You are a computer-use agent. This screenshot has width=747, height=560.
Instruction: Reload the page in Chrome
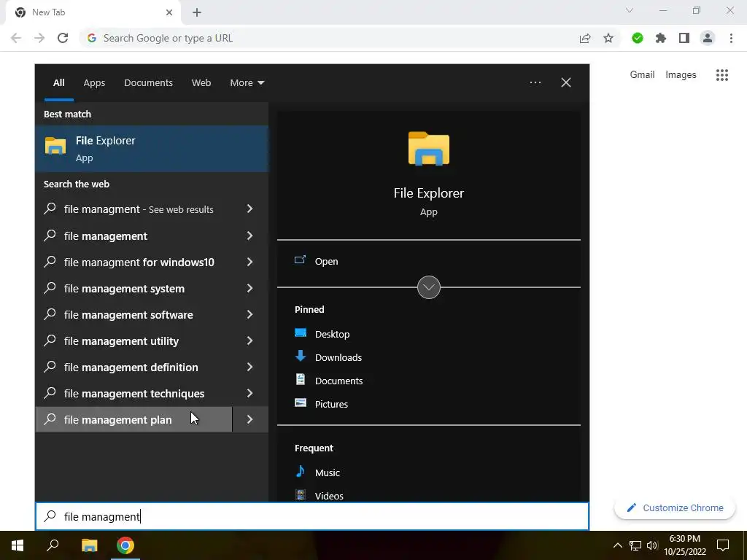pyautogui.click(x=63, y=38)
